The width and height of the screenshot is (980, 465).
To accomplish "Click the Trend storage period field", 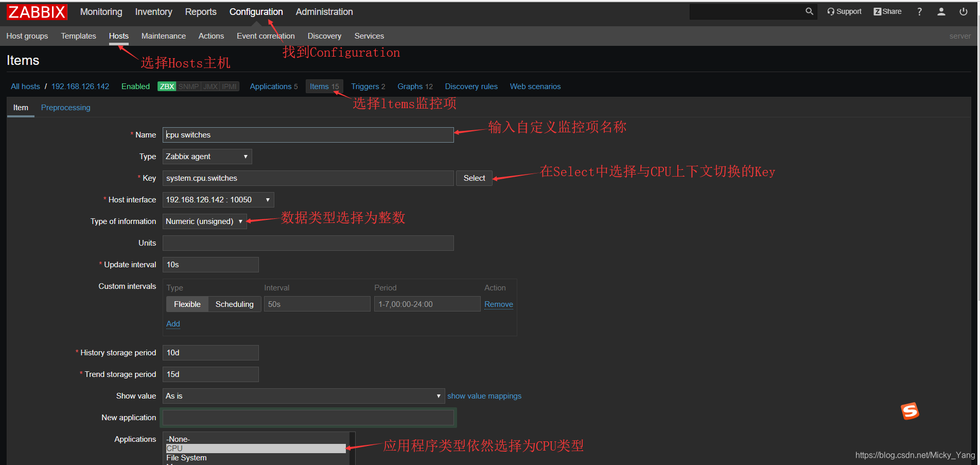I will coord(211,374).
